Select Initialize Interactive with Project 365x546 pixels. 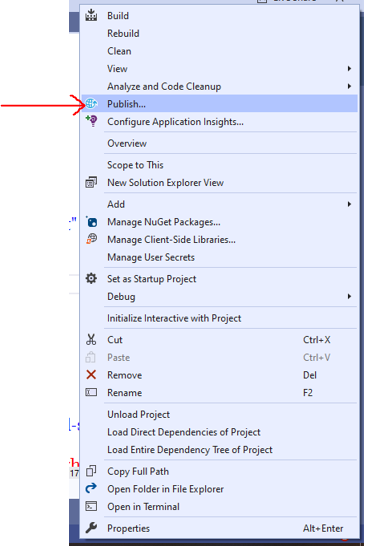click(x=219, y=318)
